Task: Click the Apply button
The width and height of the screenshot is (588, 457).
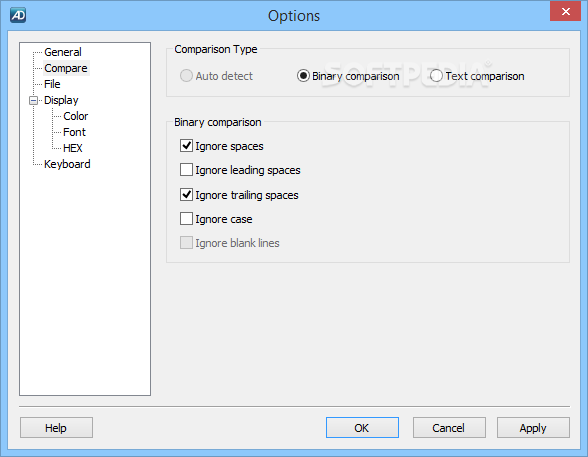Action: click(533, 428)
